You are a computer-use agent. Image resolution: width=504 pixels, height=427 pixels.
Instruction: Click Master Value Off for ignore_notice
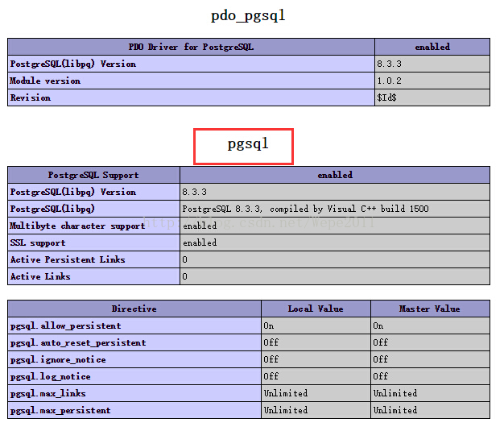[x=381, y=359]
